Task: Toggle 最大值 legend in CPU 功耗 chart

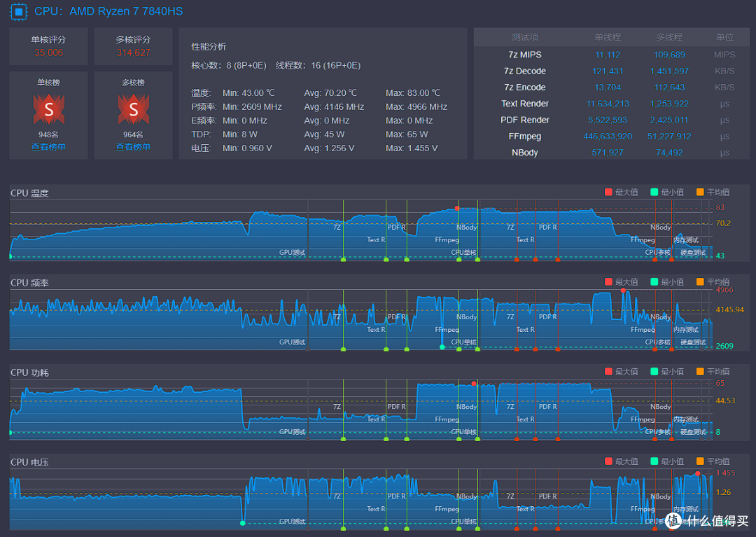Action: click(622, 372)
